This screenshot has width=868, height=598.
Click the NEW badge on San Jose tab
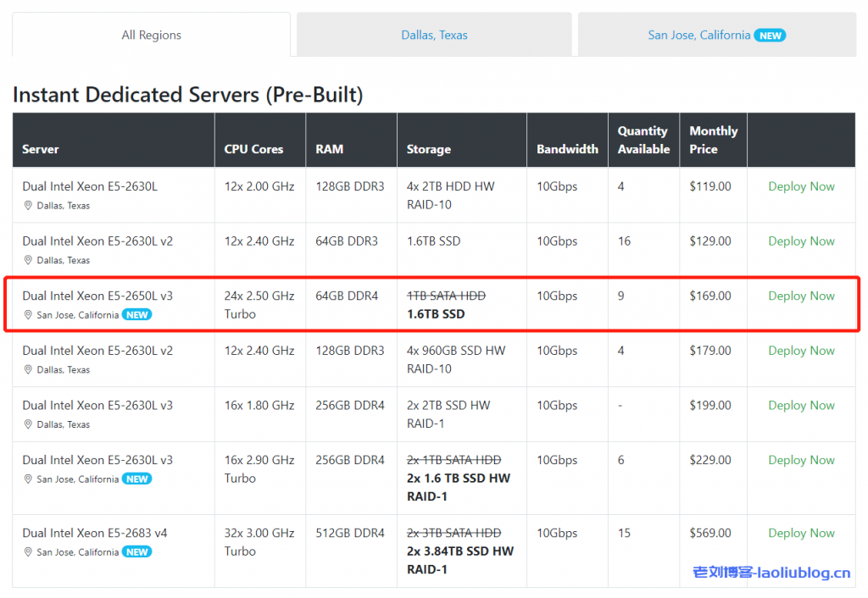coord(771,36)
